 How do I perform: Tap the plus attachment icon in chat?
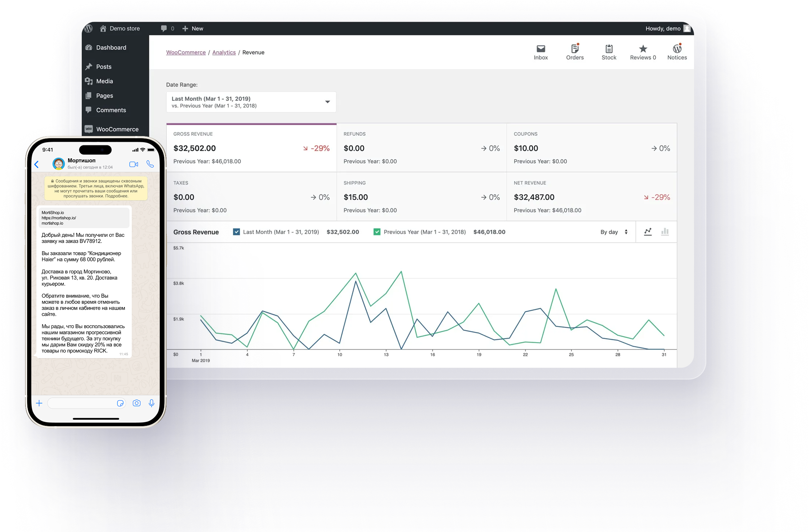tap(39, 403)
